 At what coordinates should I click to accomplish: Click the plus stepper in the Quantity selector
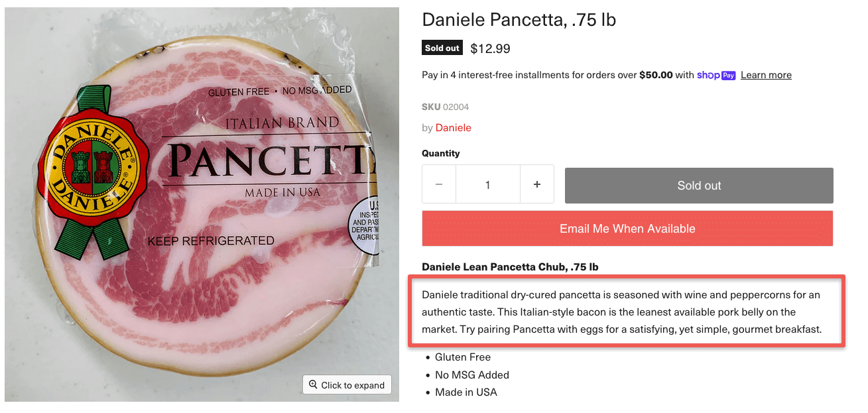point(537,185)
